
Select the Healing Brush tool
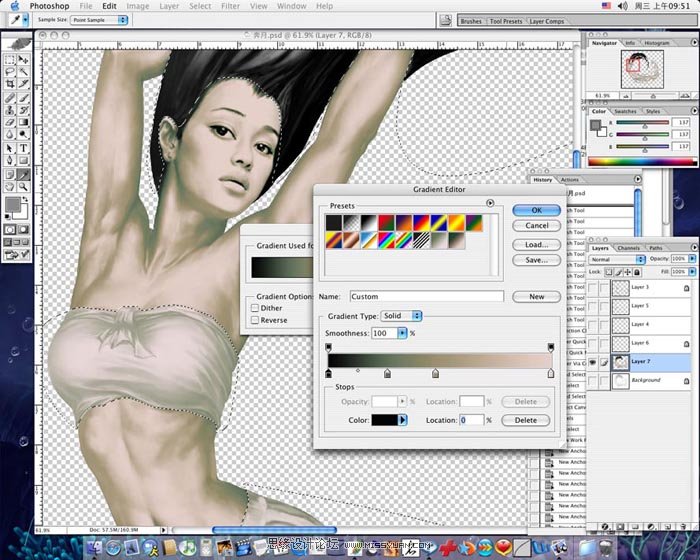10,98
